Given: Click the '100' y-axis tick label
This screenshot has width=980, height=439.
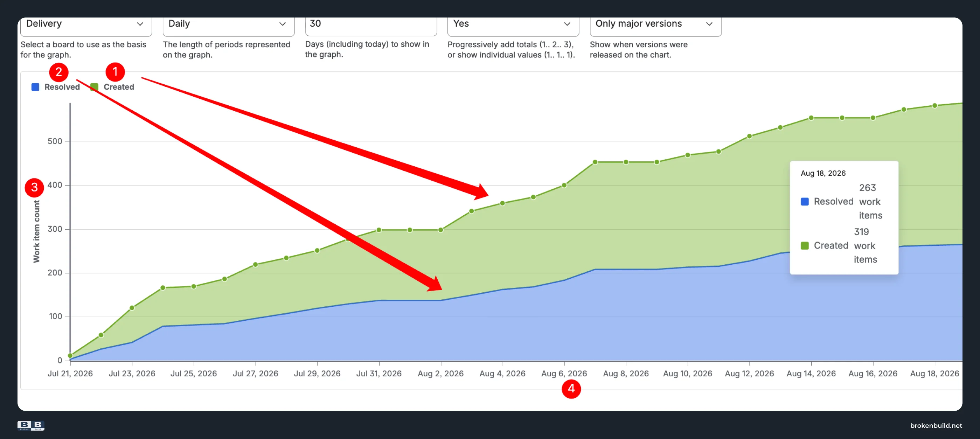Looking at the screenshot, I should coord(56,316).
